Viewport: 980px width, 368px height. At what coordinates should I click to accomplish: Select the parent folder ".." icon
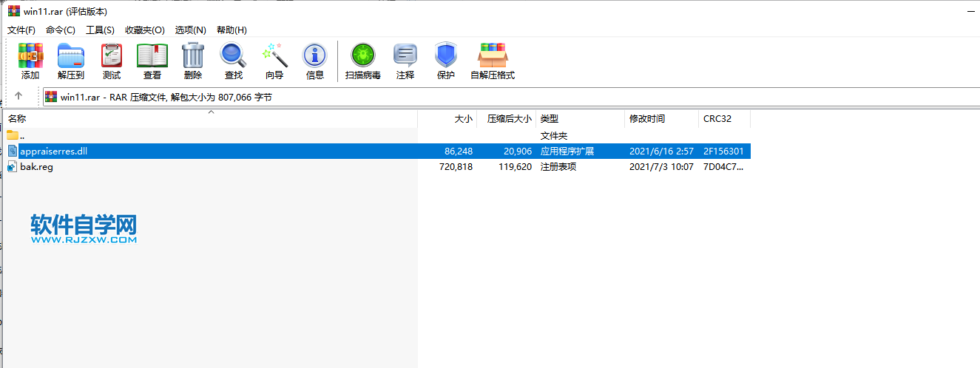point(13,135)
